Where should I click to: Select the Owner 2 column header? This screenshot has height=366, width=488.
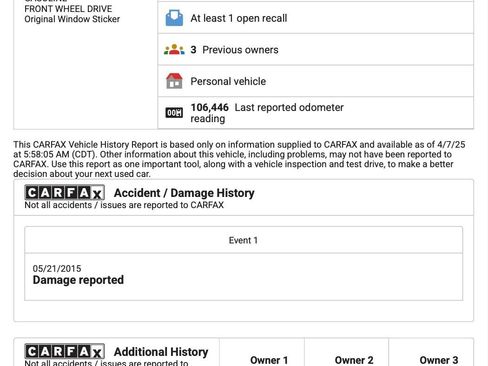[x=354, y=360]
